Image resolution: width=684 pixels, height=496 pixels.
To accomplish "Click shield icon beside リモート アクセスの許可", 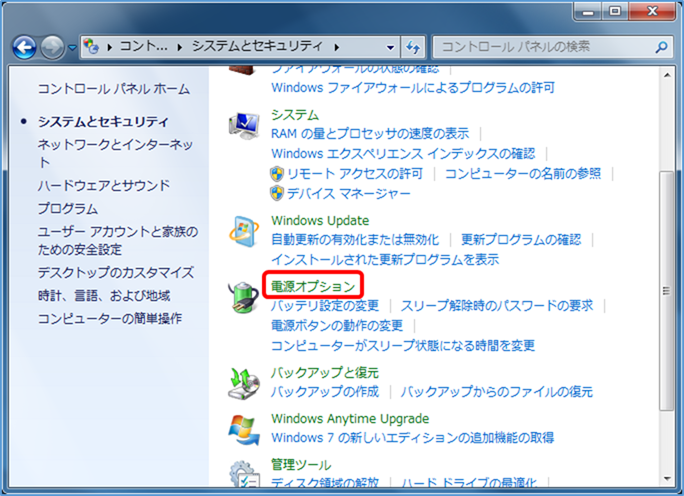I will [x=277, y=174].
